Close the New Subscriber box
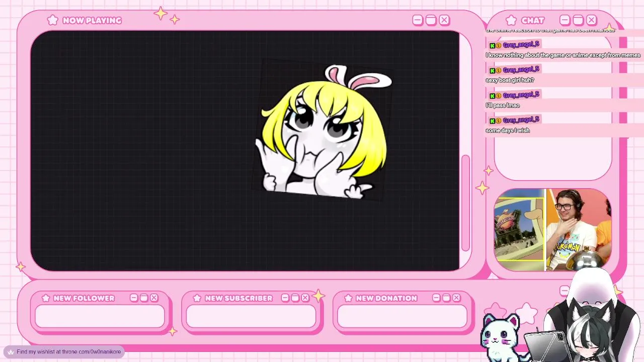The height and width of the screenshot is (362, 644). tap(305, 298)
